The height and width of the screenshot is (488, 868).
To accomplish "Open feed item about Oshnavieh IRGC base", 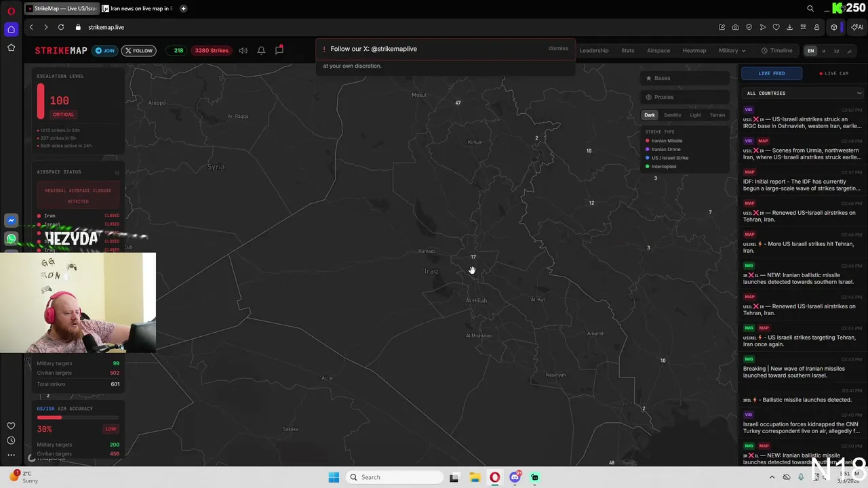I will pyautogui.click(x=802, y=119).
